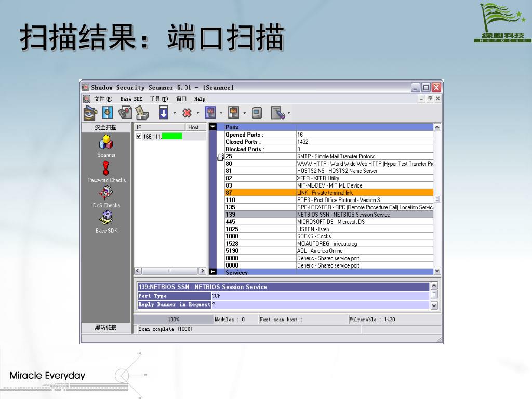Click the red X stop icon

187,113
